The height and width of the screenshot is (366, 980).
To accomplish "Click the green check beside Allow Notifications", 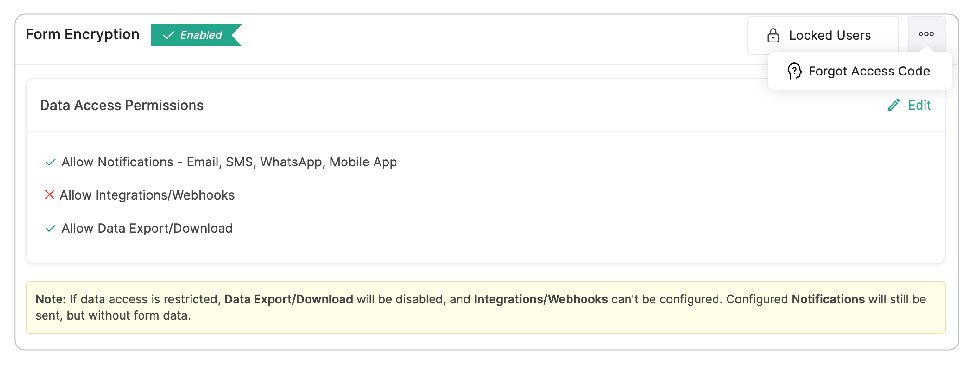I will pyautogui.click(x=51, y=162).
